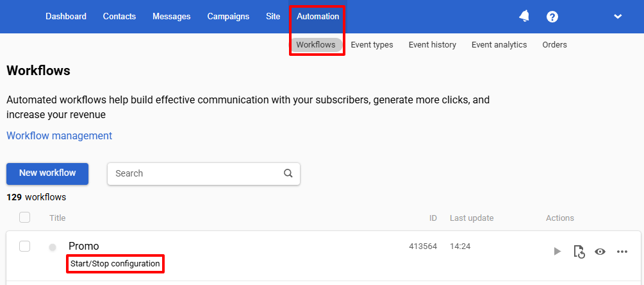This screenshot has height=285, width=644.
Task: View the Promo workflow via eye icon
Action: coord(600,251)
